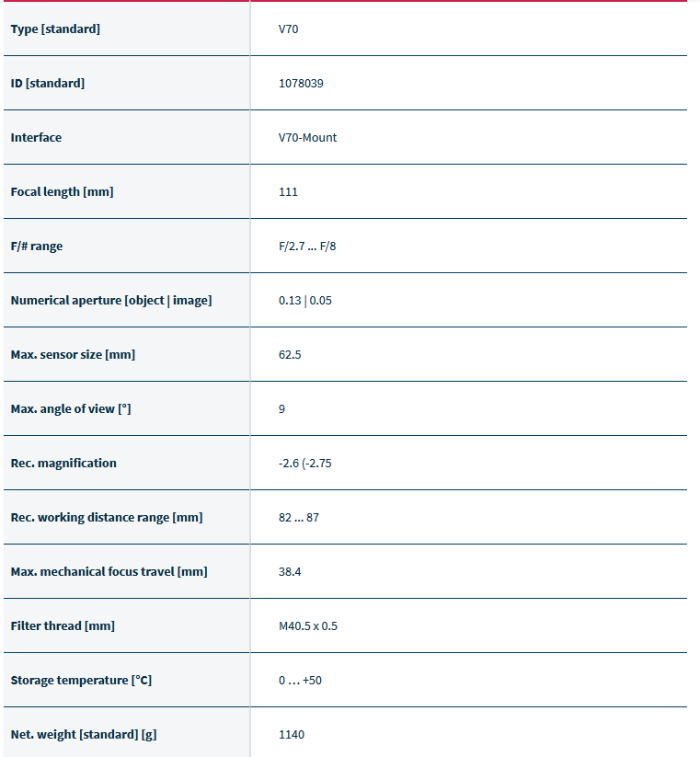The width and height of the screenshot is (700, 757).
Task: Click the V70-Mount interface value
Action: tap(307, 138)
